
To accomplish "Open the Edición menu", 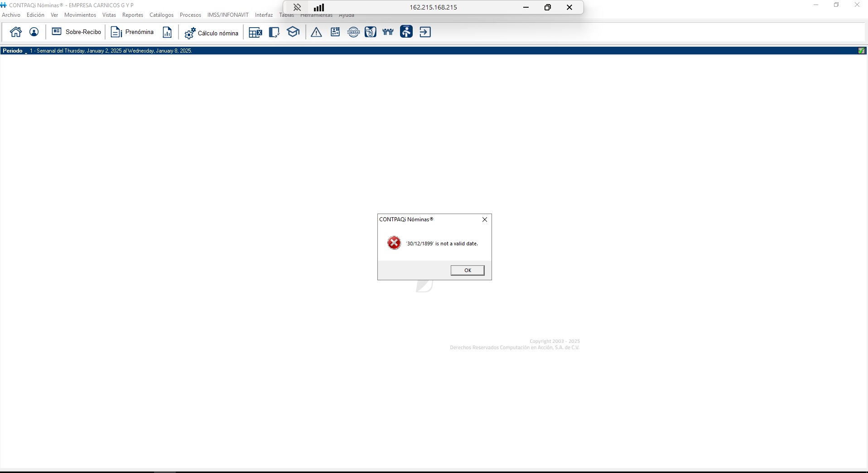I will tap(35, 15).
